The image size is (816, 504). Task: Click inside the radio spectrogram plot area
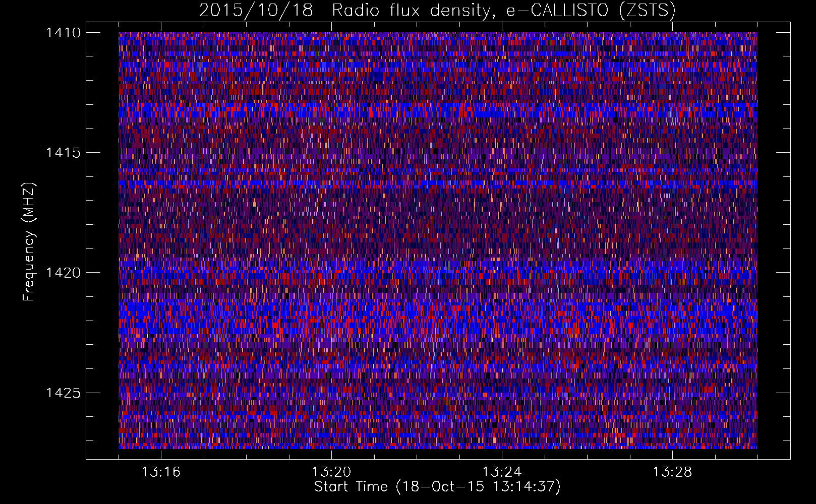(x=438, y=240)
